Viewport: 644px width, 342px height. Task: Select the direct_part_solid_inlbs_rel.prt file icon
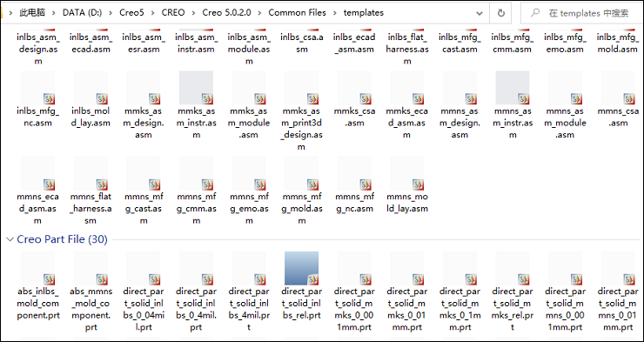(x=301, y=268)
